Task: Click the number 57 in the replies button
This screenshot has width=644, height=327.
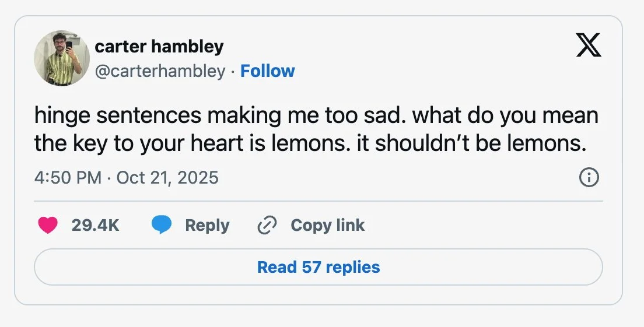Action: tap(311, 267)
